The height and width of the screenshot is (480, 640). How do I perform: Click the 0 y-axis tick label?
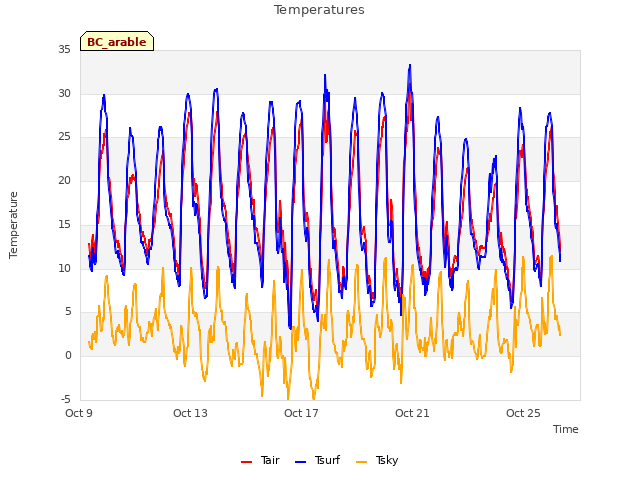[68, 356]
